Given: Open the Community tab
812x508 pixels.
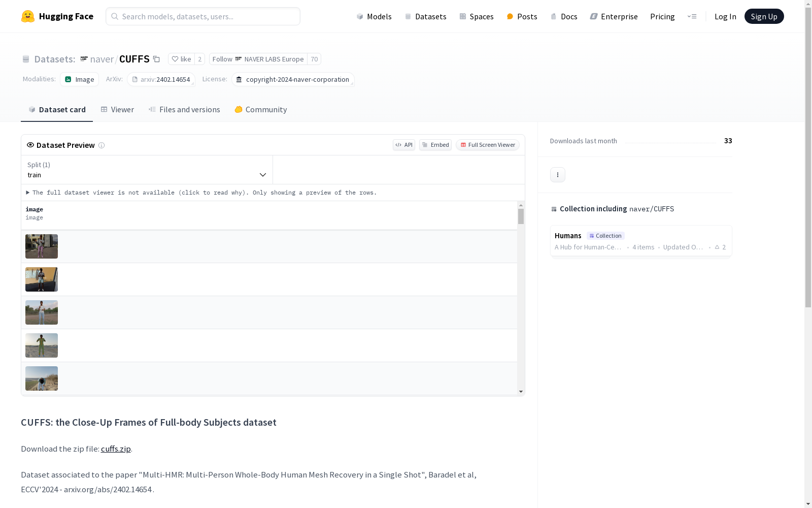Looking at the screenshot, I should coord(261,110).
